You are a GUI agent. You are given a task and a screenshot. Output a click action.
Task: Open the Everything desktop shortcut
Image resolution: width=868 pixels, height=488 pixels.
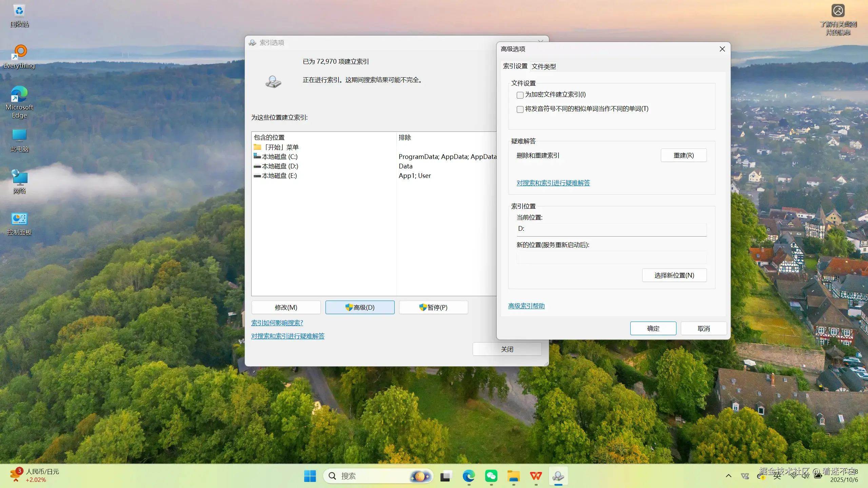pyautogui.click(x=20, y=56)
